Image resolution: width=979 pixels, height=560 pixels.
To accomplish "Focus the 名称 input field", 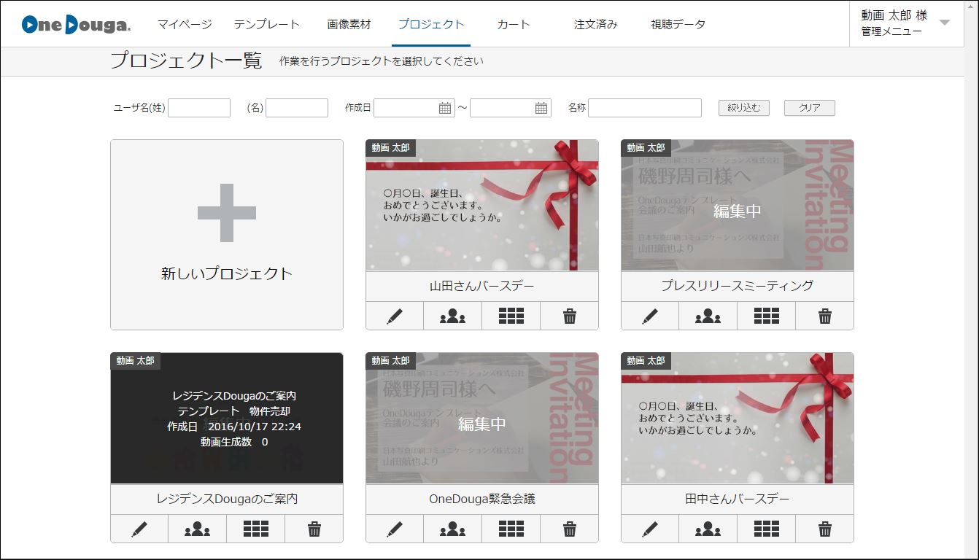I will (645, 108).
